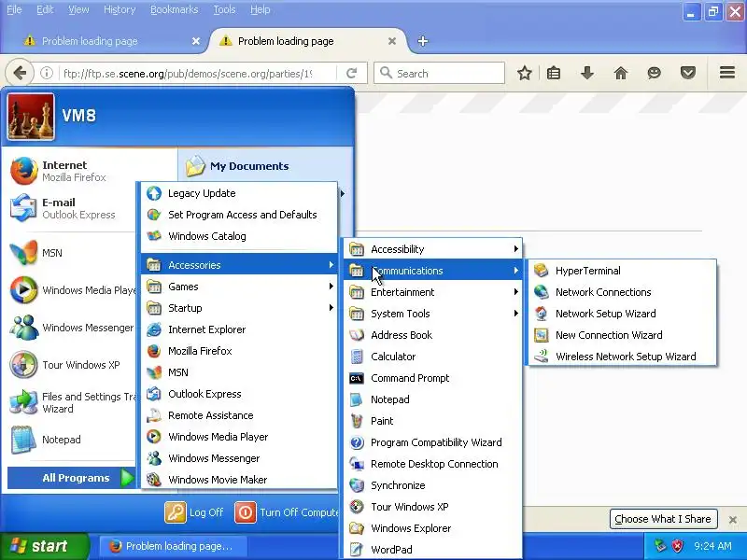The width and height of the screenshot is (747, 560).
Task: Open HyperTerminal from Communications submenu
Action: coord(621,271)
